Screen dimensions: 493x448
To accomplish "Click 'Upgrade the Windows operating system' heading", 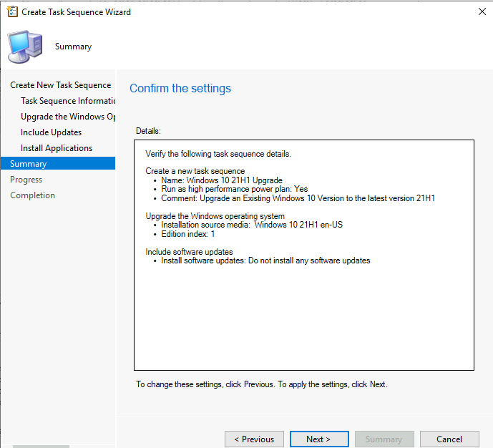I will pyautogui.click(x=215, y=216).
